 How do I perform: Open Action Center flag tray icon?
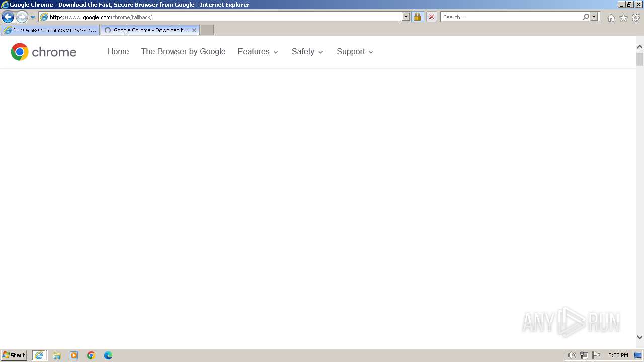(x=596, y=355)
